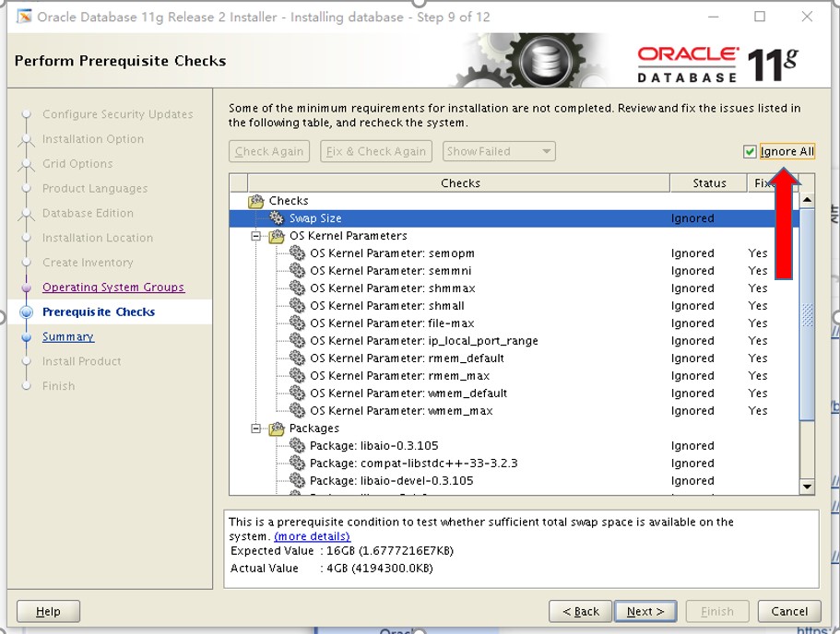Click gear icon beside file-max parameter
The height and width of the screenshot is (634, 840).
[x=297, y=323]
